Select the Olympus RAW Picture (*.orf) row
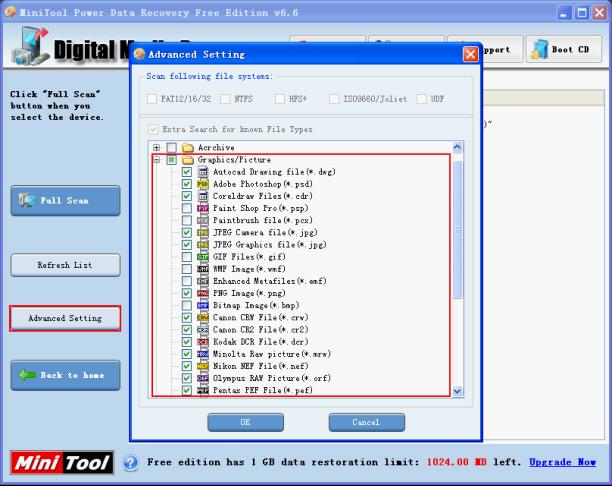This screenshot has height=486, width=612. click(x=272, y=378)
